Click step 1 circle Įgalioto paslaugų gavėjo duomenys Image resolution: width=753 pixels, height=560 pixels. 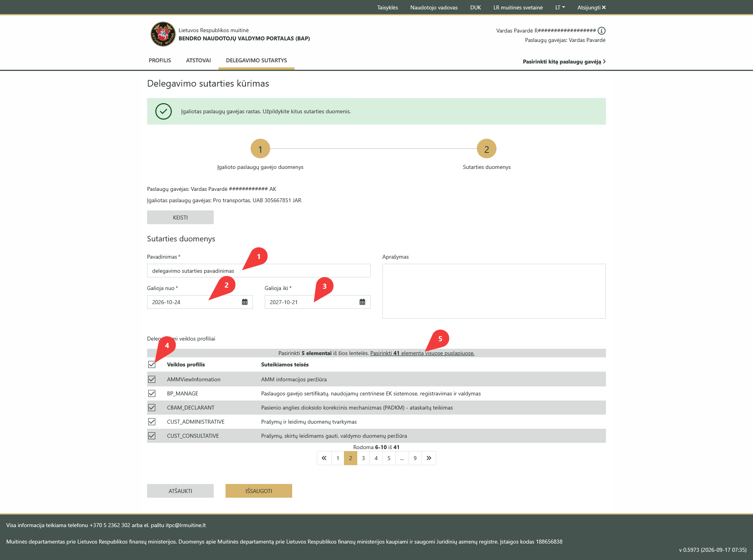(260, 149)
